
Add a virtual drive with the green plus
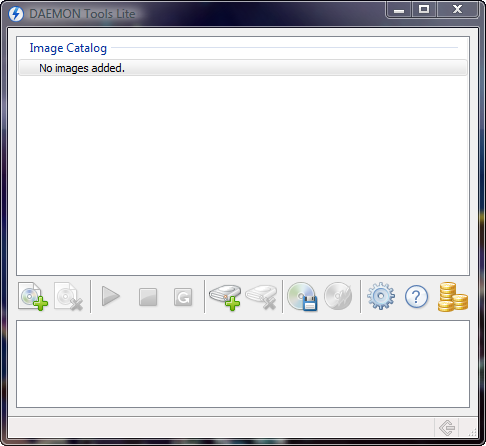click(x=225, y=297)
